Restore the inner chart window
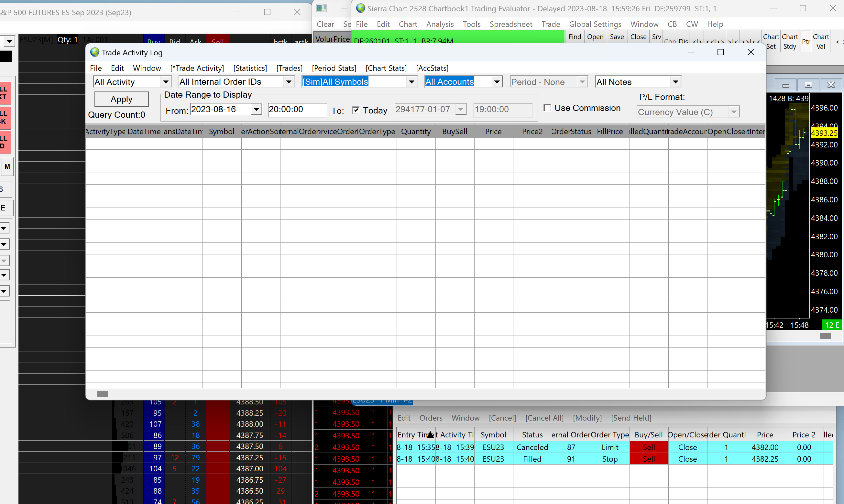The image size is (844, 504). (x=808, y=85)
